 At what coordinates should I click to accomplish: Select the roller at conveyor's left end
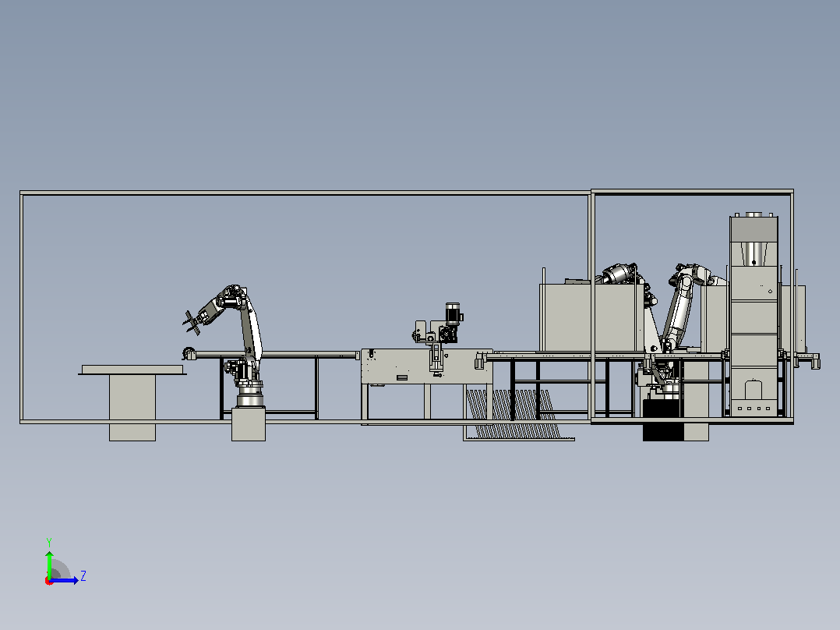coord(189,353)
